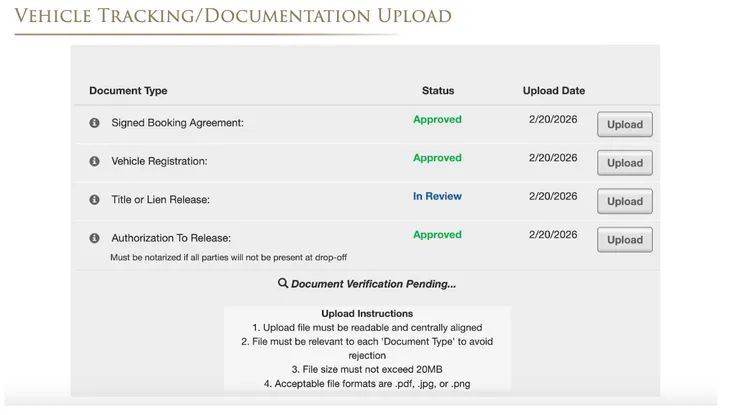Viewport: 740px width, 415px height.
Task: Click the Authorization To Release label
Action: [x=171, y=238]
